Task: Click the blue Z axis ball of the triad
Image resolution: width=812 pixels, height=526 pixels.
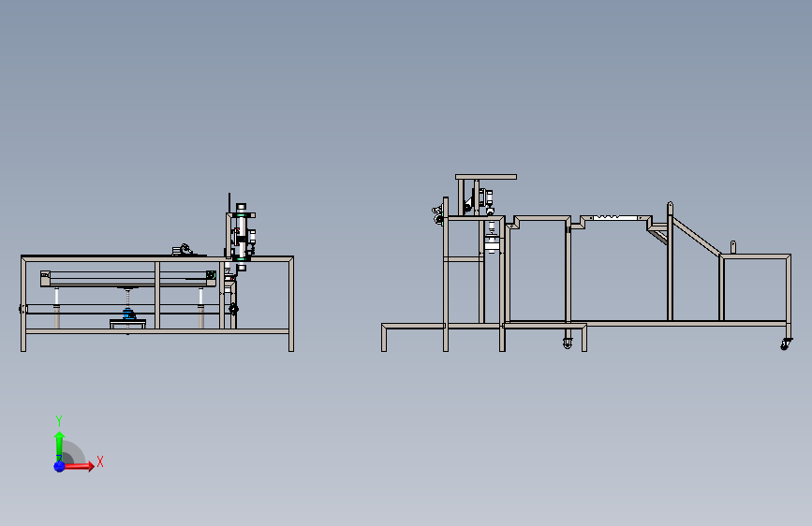Action: pyautogui.click(x=60, y=466)
